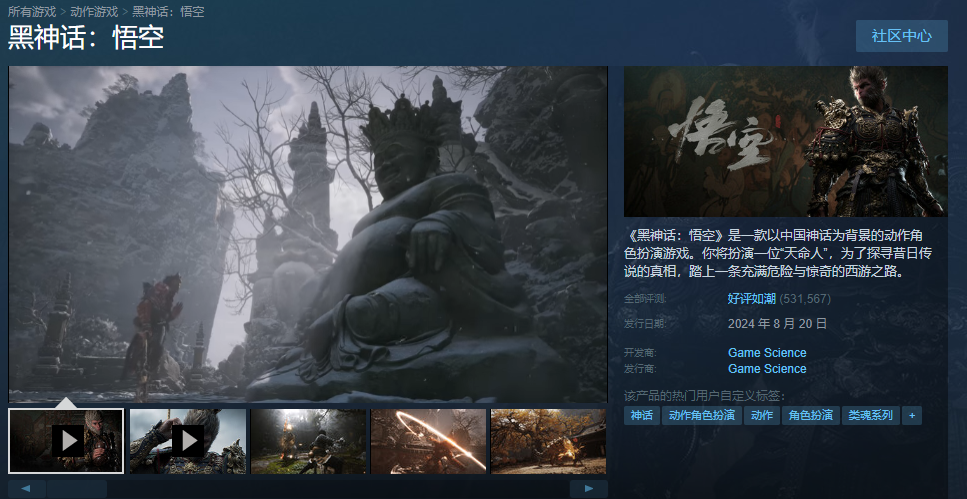Select the 角色扮演 tag
Viewport: 967px width, 499px height.
tap(810, 415)
